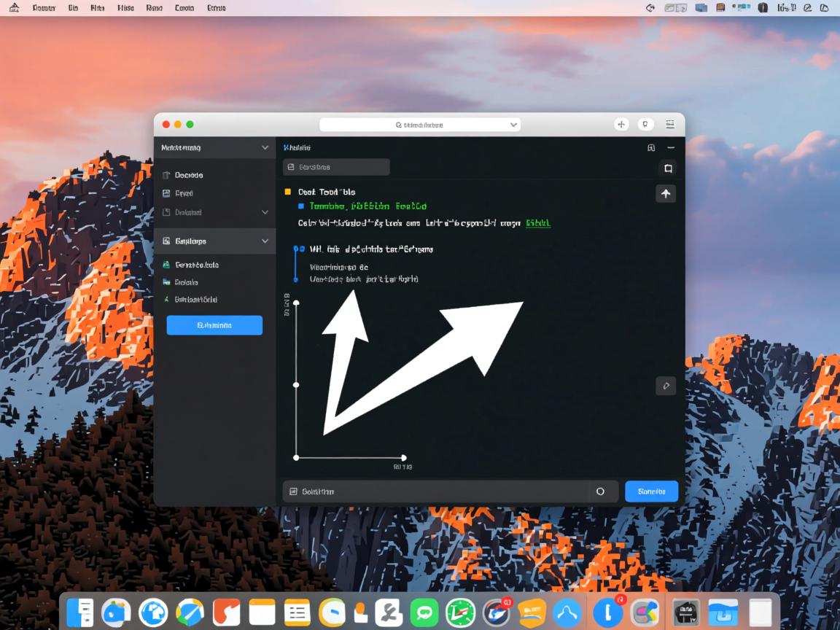Click the search field below the blue tab label
Screen dimensions: 840x630
336,168
